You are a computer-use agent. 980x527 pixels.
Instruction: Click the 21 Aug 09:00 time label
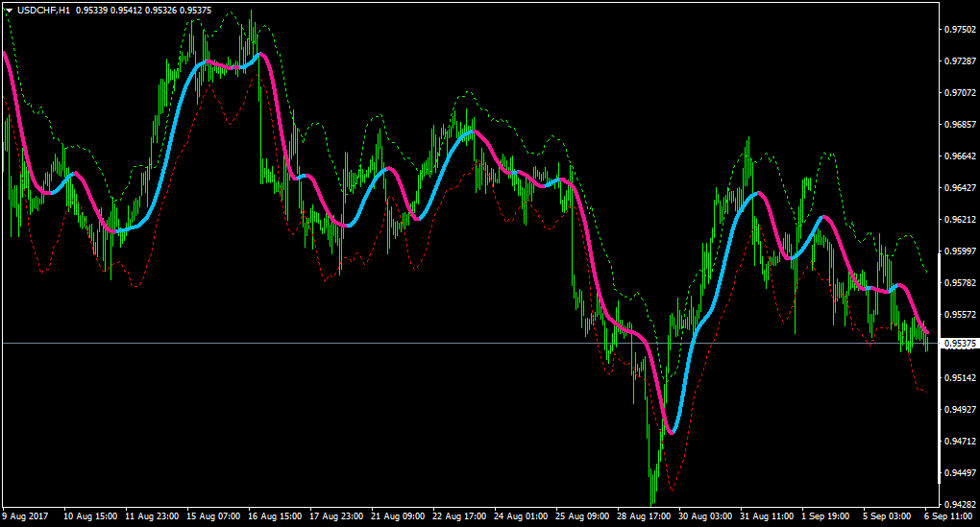398,516
